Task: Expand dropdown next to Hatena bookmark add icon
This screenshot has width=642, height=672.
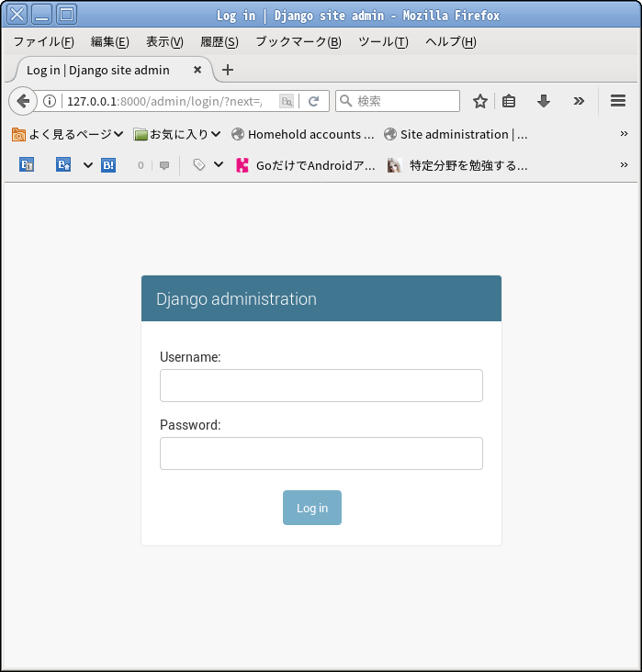Action: click(88, 165)
